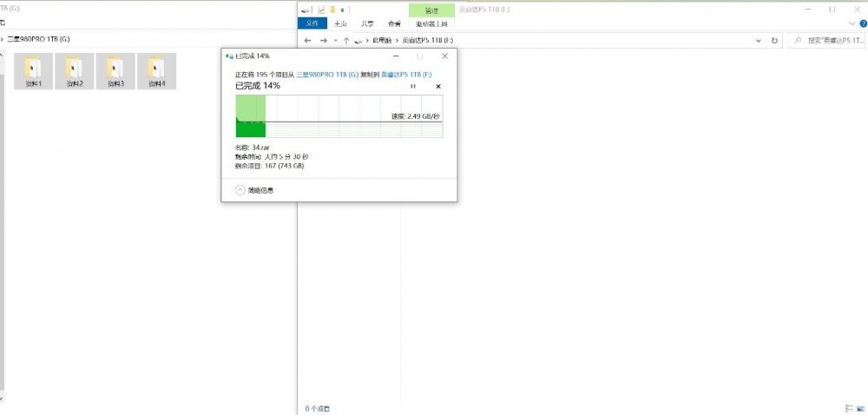This screenshot has width=868, height=415.
Task: Select the 资料3 folder
Action: pyautogui.click(x=115, y=71)
